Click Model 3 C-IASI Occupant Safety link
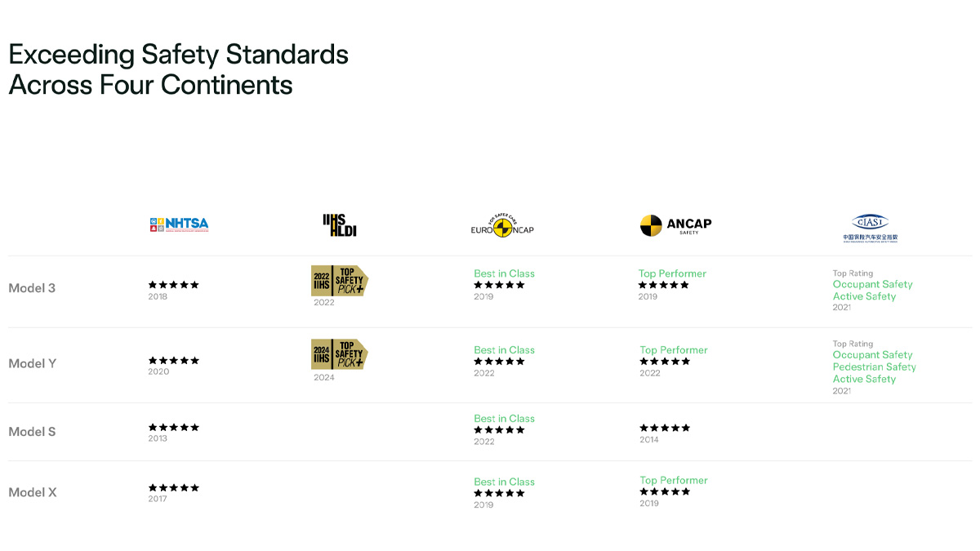 [x=873, y=284]
